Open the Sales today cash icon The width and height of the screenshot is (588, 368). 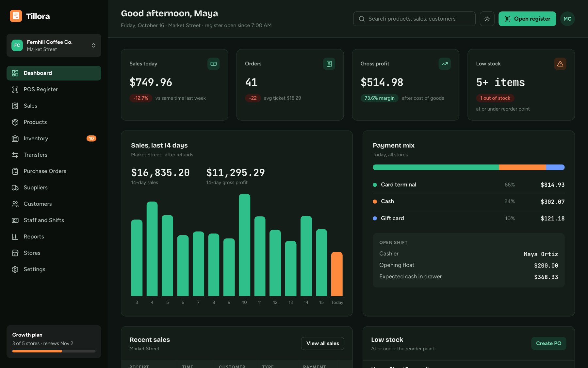tap(213, 64)
